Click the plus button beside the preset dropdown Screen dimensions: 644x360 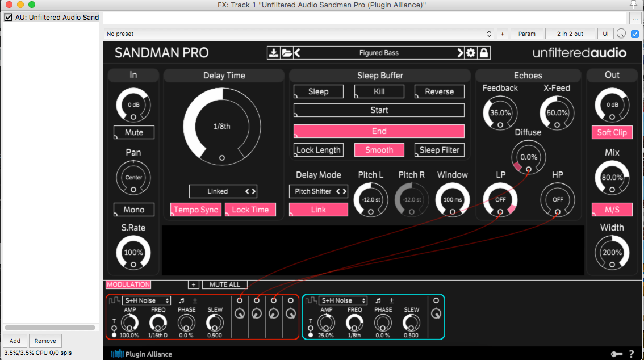pos(502,34)
